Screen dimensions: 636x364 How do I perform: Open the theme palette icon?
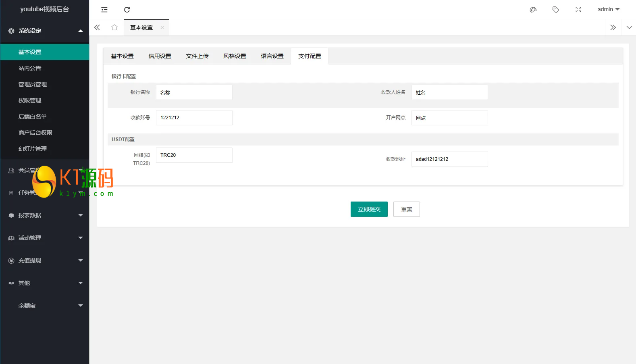pyautogui.click(x=533, y=10)
